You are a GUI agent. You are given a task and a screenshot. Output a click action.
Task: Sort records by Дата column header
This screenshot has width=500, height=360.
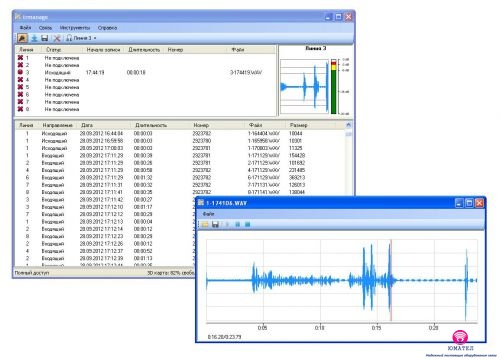point(87,125)
